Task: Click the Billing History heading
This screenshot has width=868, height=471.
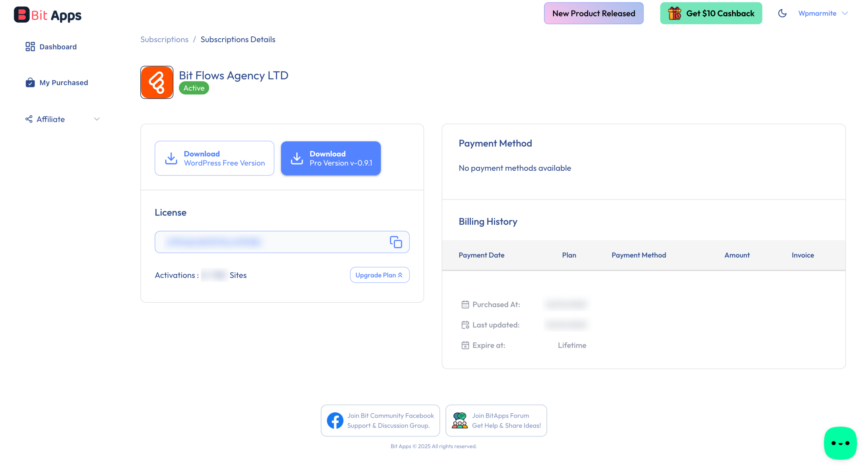Action: point(488,222)
